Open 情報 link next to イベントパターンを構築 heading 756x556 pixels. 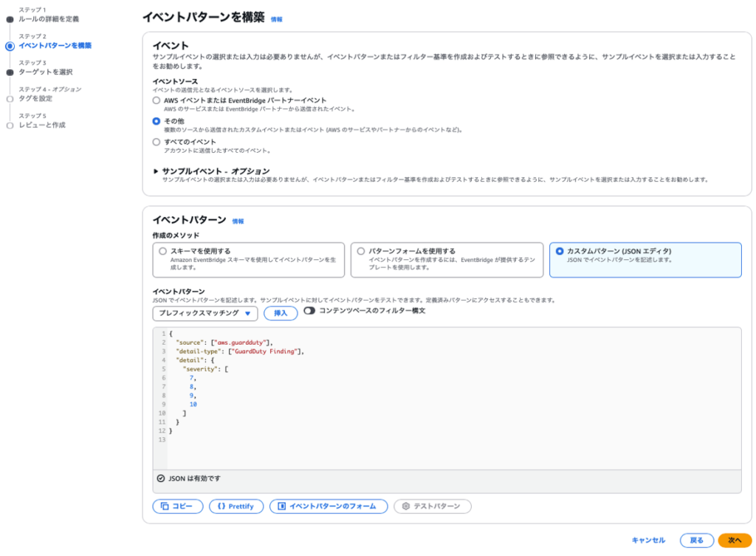click(276, 19)
